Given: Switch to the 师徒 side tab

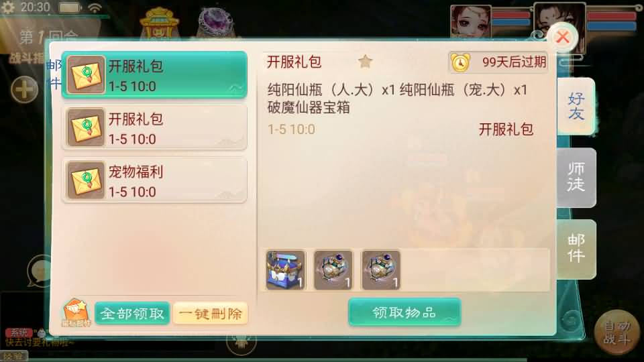Looking at the screenshot, I should (x=576, y=177).
